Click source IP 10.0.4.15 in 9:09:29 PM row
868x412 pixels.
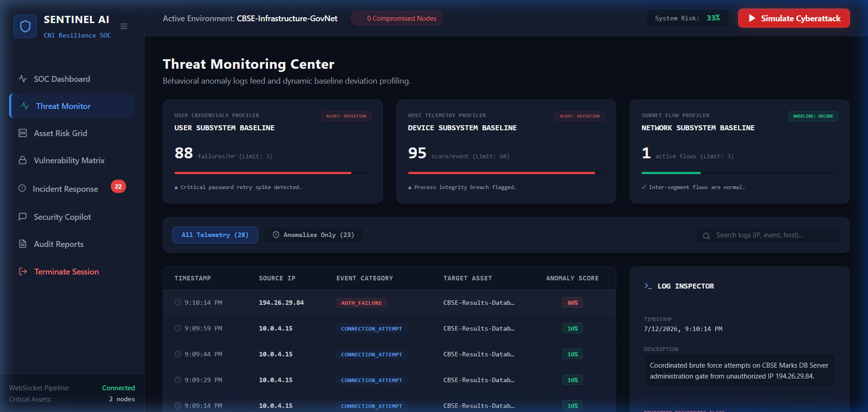coord(276,380)
